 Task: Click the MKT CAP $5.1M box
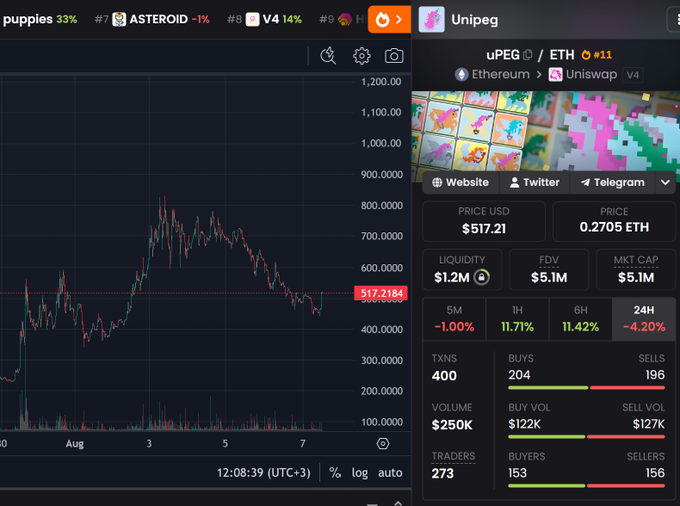[x=636, y=269]
